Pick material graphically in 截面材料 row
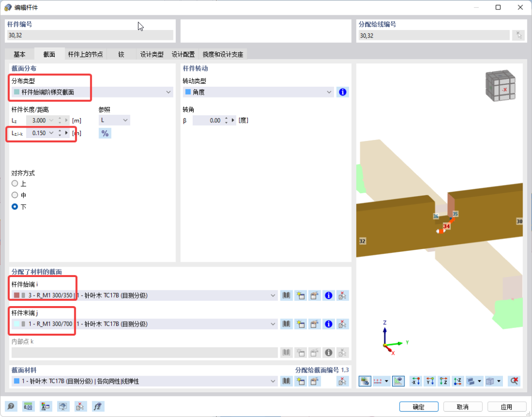The height and width of the screenshot is (417, 532). click(342, 381)
